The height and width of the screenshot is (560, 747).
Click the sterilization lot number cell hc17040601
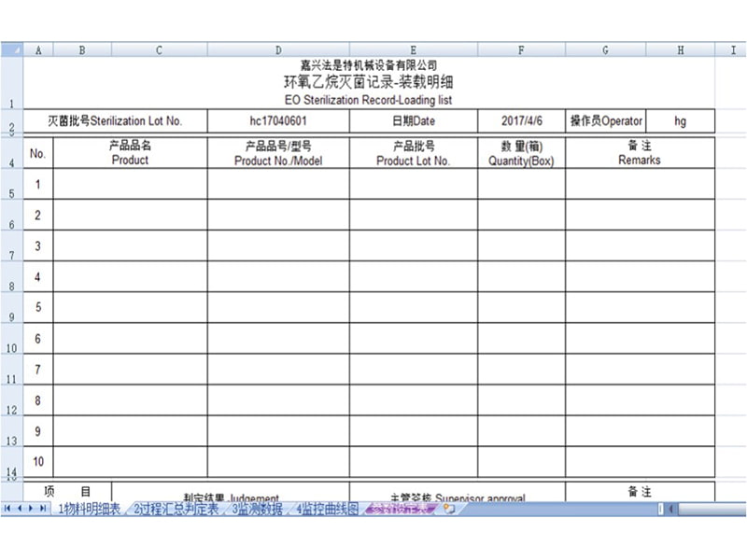(x=278, y=120)
